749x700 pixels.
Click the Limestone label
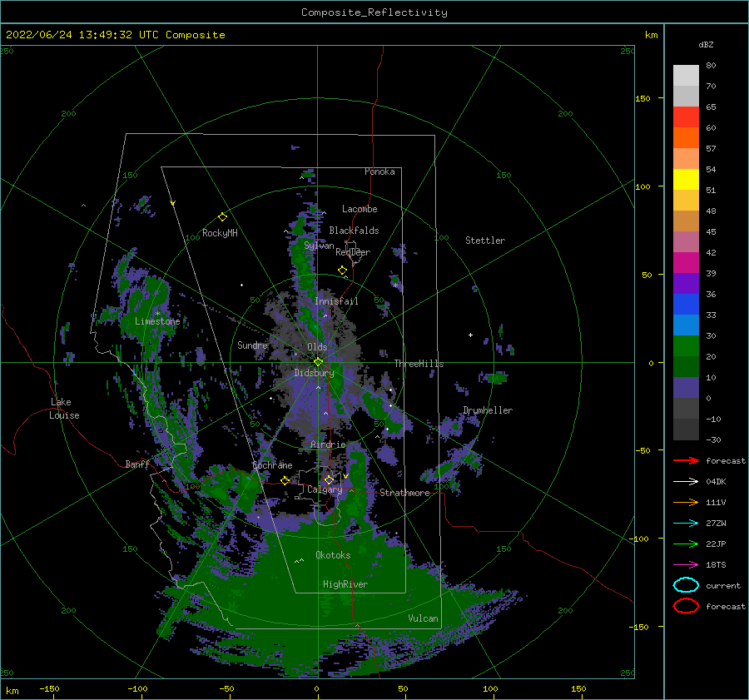157,321
